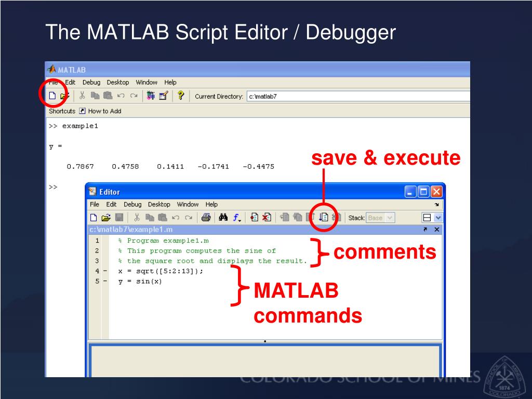Click Save and Run icon in Editor toolbar
Screen dimensions: 532x399
click(323, 218)
